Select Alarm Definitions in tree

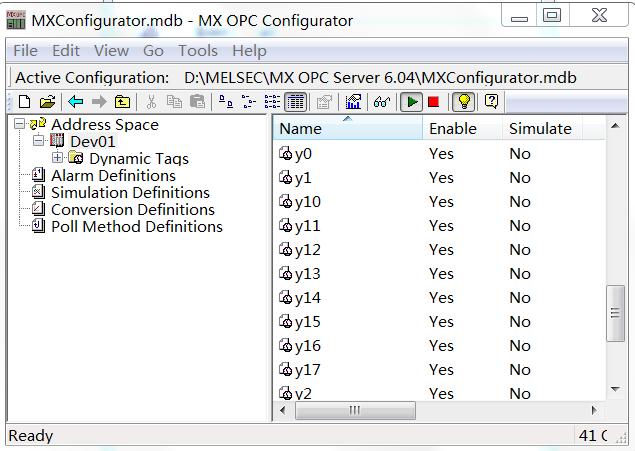tap(113, 176)
